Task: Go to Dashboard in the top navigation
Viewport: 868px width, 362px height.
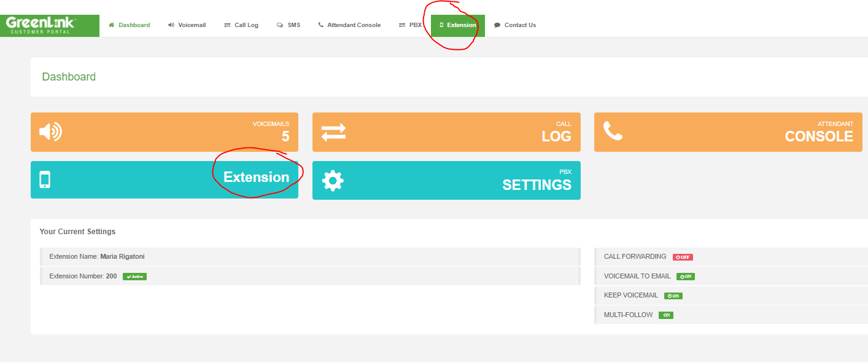Action: click(x=130, y=25)
